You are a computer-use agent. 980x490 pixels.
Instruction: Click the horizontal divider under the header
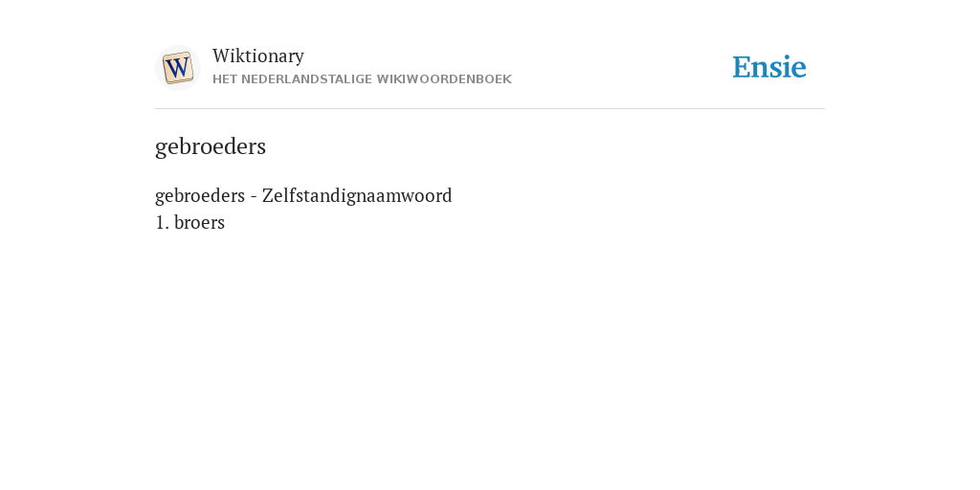(490, 109)
